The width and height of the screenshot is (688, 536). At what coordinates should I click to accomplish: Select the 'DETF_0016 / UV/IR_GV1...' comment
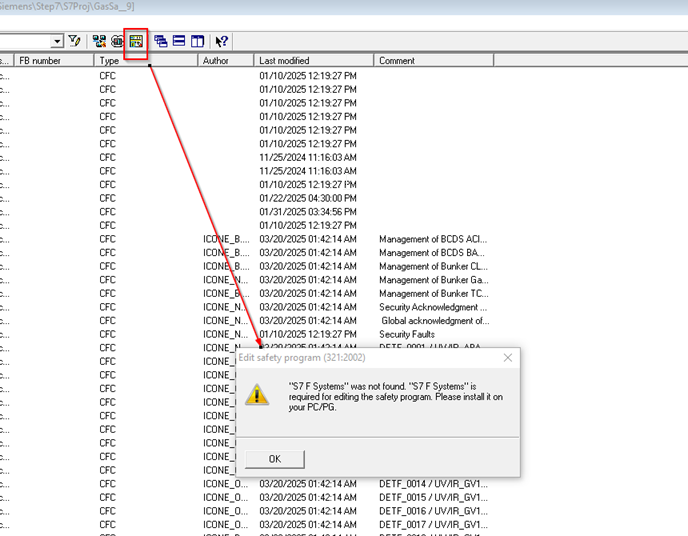click(x=434, y=511)
